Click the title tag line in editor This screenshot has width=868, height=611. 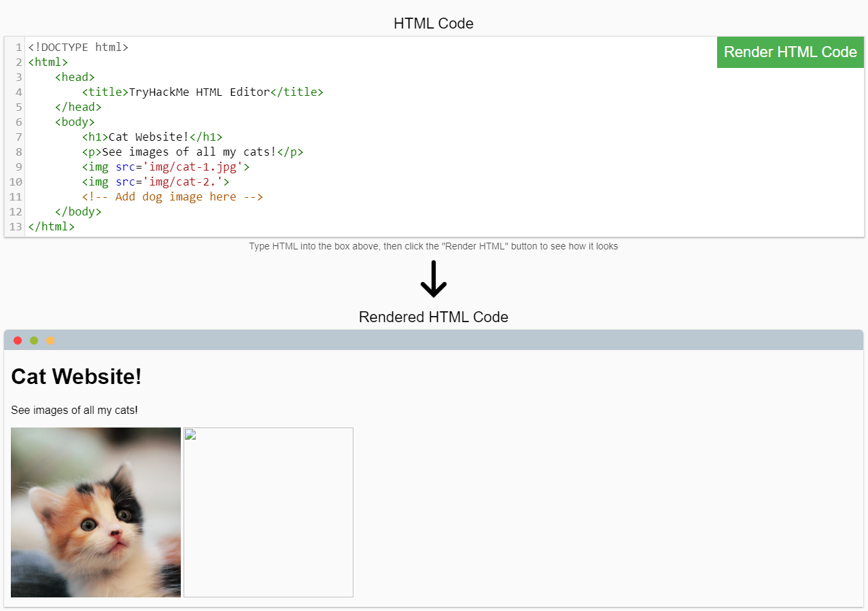pyautogui.click(x=203, y=92)
